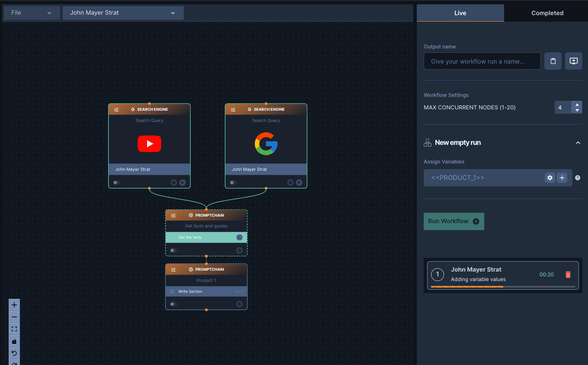588x365 pixels.
Task: Open gear settings on Google search node
Action: pos(291,182)
